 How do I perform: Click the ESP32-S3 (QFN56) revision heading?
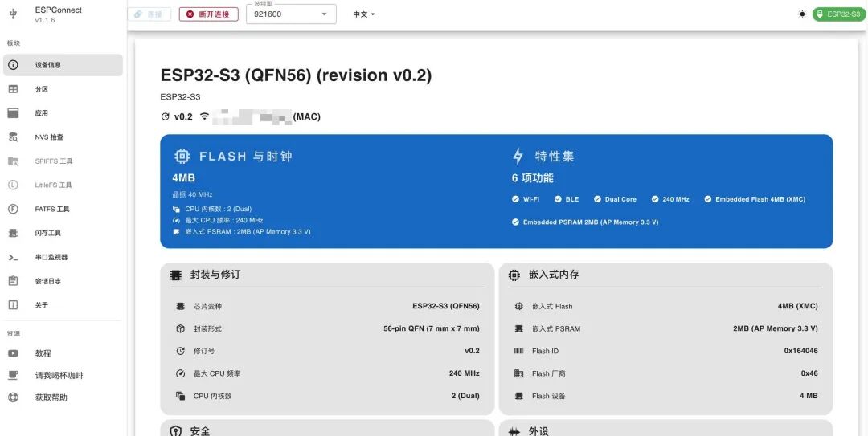point(296,75)
